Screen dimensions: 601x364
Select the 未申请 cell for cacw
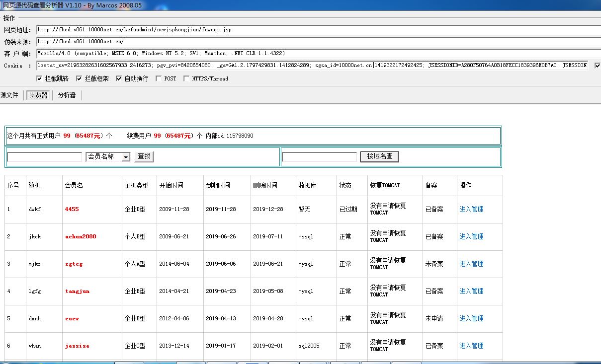pyautogui.click(x=434, y=318)
